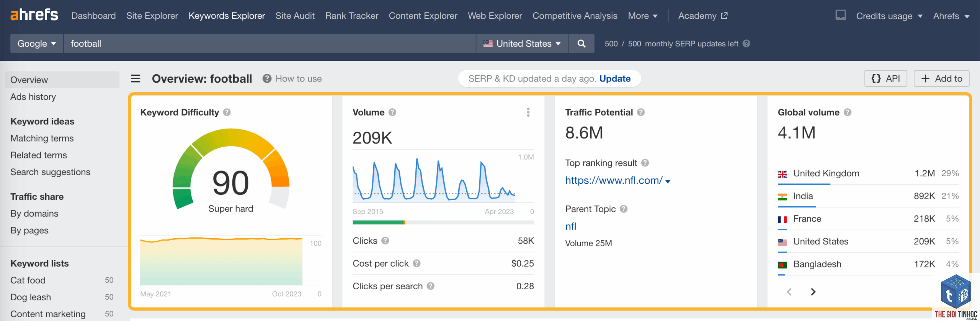Click the API button
The width and height of the screenshot is (980, 321).
point(885,78)
